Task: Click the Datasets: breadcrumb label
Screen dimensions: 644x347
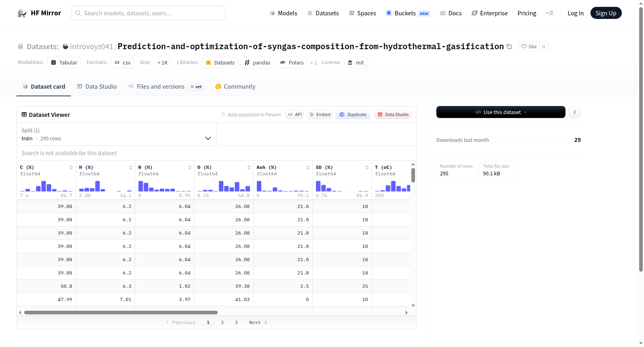Action: (x=43, y=46)
